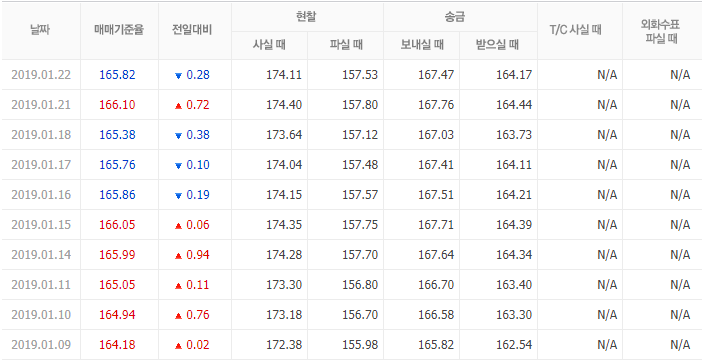Click the 매매기준율 value 165.86
This screenshot has height=361, width=702.
point(117,195)
